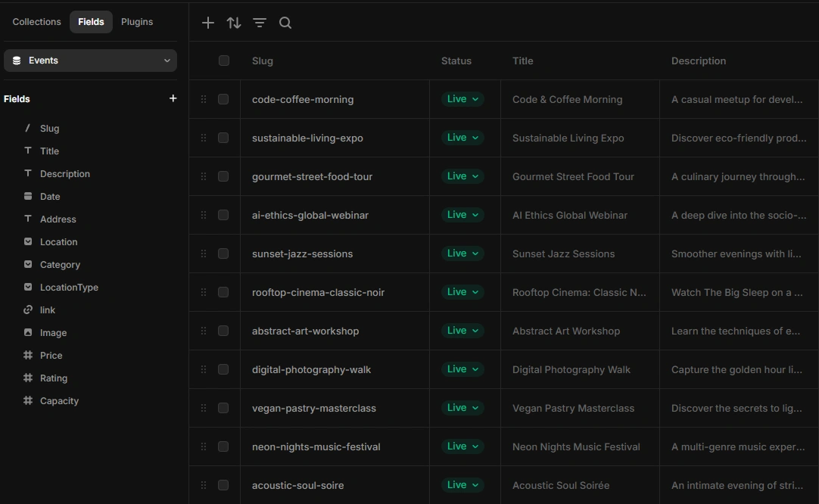Click the digital-photography-walk slug cell

pos(335,369)
